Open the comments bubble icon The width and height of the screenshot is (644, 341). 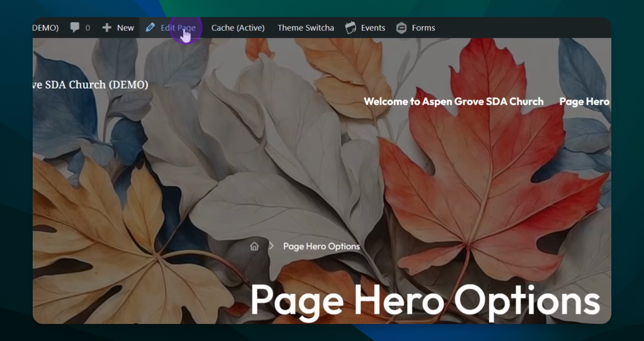coord(75,27)
